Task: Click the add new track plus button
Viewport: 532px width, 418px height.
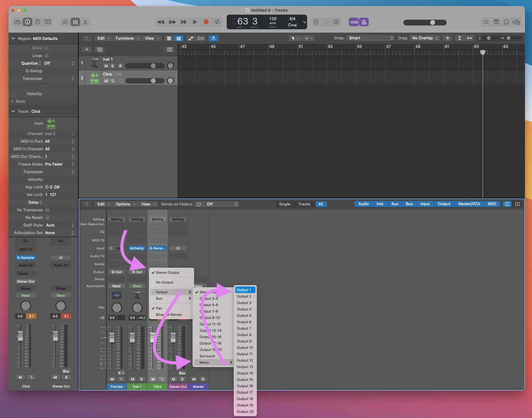Action: tap(87, 49)
